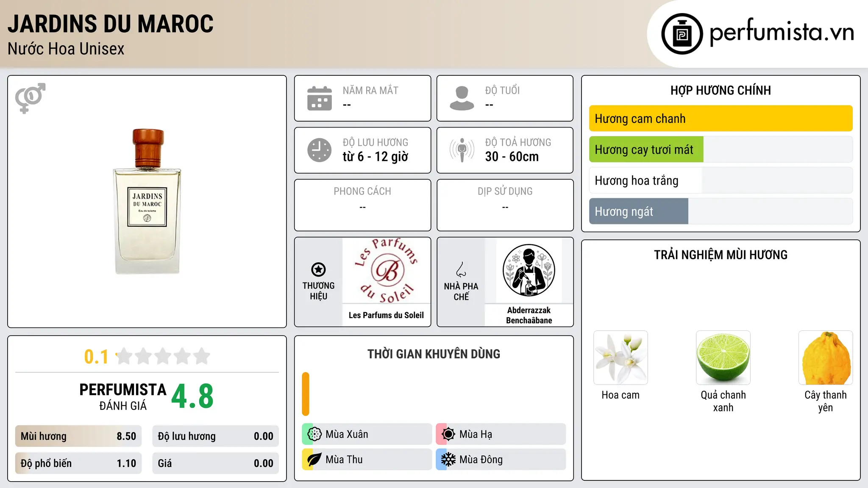Click the Hợp hương chính heading
The width and height of the screenshot is (868, 488).
(x=721, y=90)
